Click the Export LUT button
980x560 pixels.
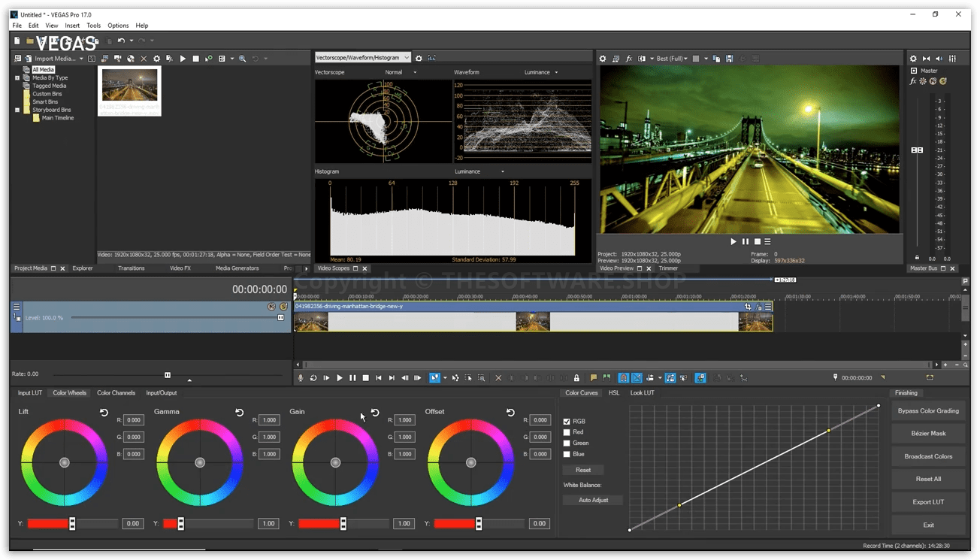pyautogui.click(x=928, y=502)
